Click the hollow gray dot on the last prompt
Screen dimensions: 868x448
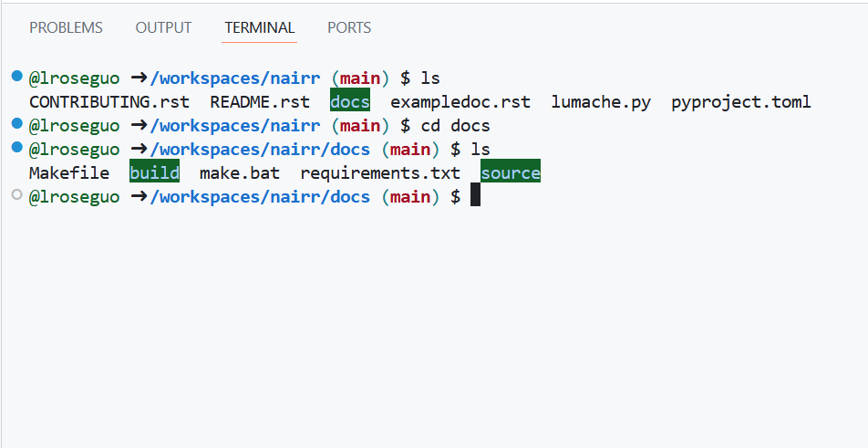16,194
